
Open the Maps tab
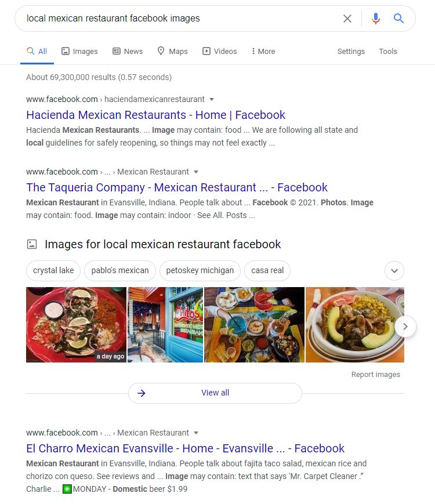click(x=172, y=52)
